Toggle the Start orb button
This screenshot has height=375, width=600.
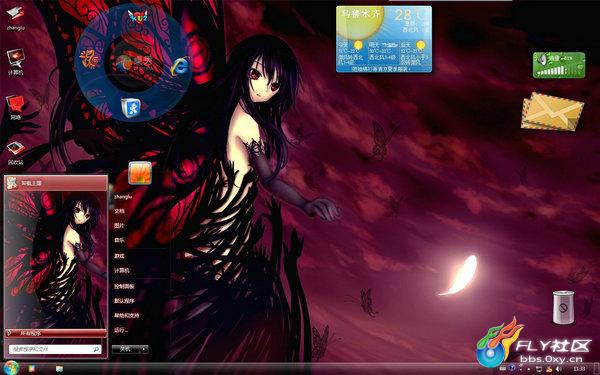(11, 368)
